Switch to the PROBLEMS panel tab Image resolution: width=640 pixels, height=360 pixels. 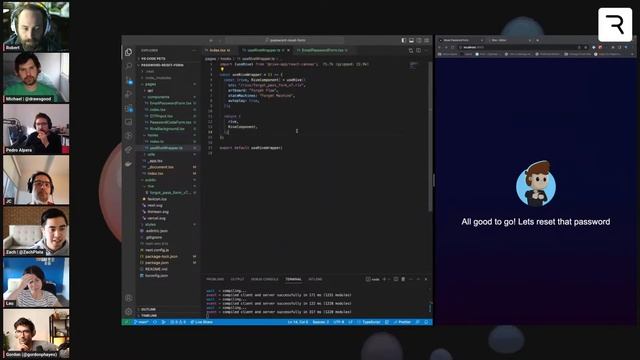215,279
